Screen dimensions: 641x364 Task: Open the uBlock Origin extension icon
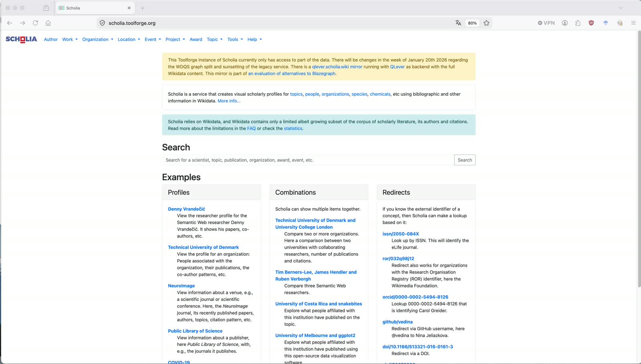[x=591, y=23]
